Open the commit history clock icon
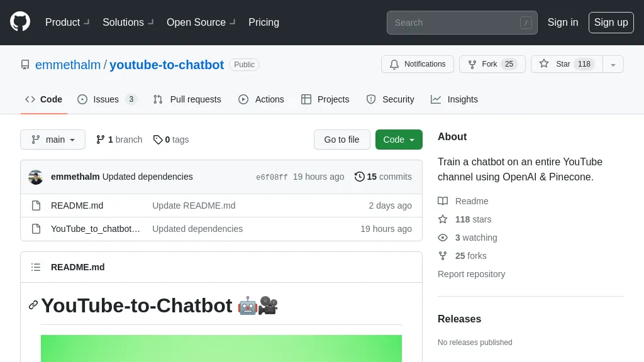The image size is (644, 362). click(360, 177)
